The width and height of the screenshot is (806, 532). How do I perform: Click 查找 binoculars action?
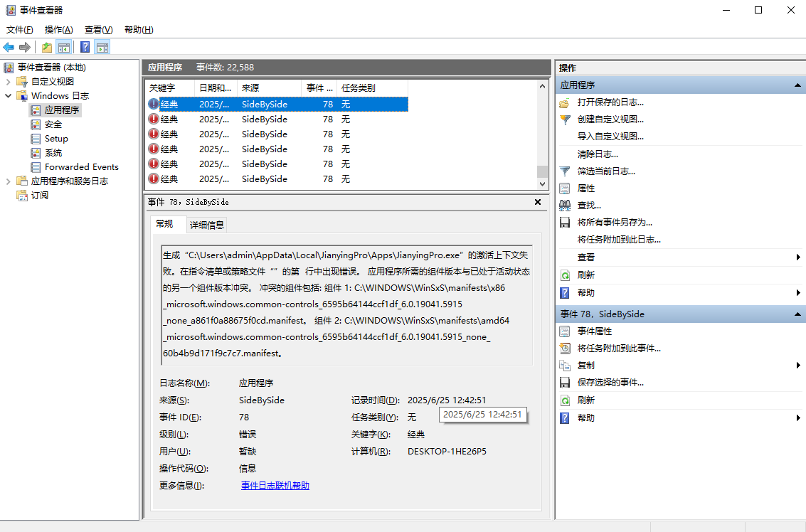tap(589, 206)
